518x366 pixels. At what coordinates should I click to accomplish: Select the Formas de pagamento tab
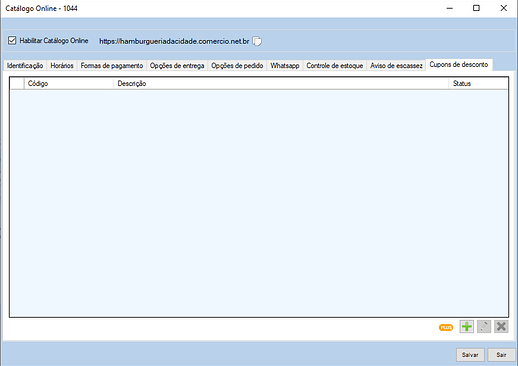[x=112, y=66]
